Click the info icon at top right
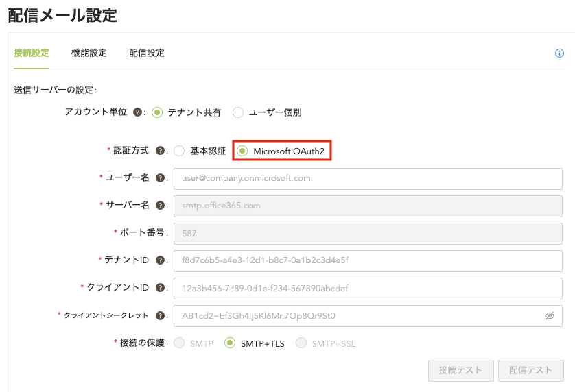Viewport: 575px width, 392px height. (559, 53)
